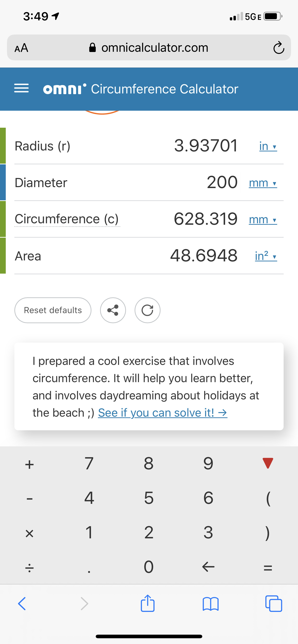Image resolution: width=298 pixels, height=644 pixels.
Task: Open the Omni hamburger menu
Action: 21,88
